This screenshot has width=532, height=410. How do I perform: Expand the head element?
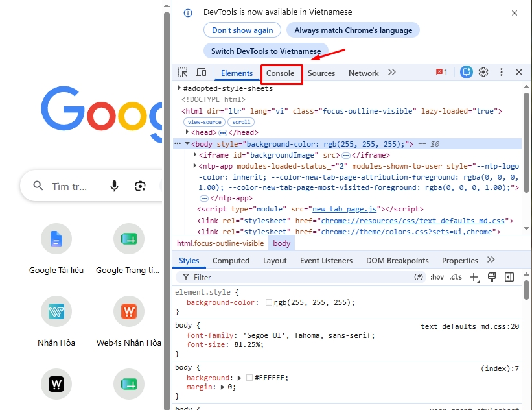pyautogui.click(x=187, y=132)
